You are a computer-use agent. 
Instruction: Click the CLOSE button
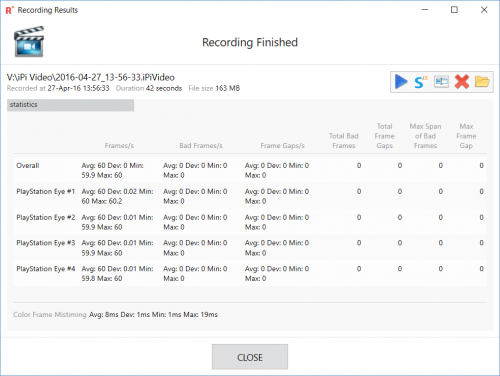pyautogui.click(x=250, y=357)
